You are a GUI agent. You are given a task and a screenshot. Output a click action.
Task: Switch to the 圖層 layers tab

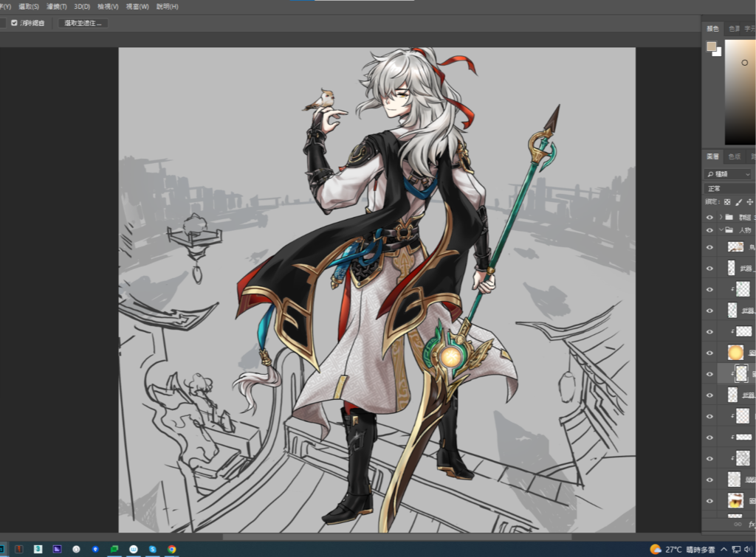coord(712,156)
